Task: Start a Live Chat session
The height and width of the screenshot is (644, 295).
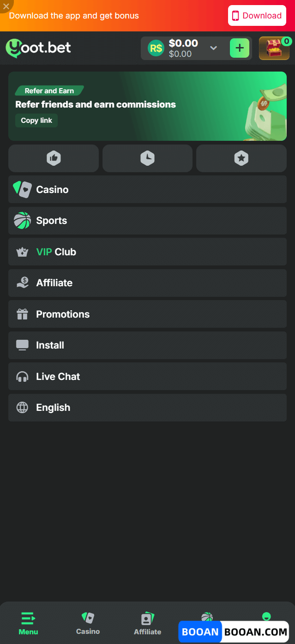Action: click(x=147, y=376)
